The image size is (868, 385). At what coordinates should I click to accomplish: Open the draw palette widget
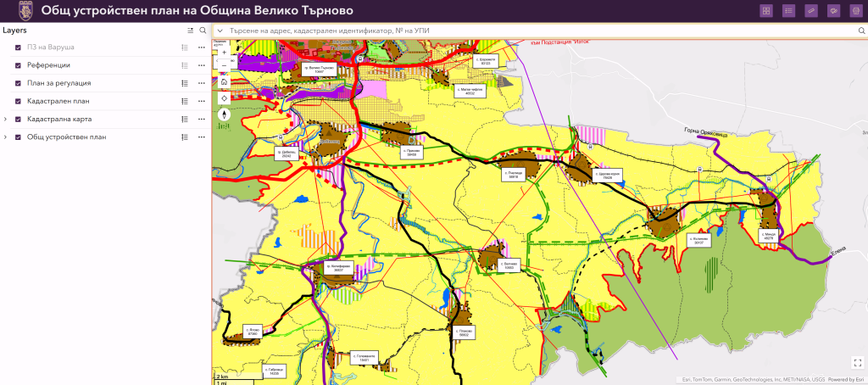tap(832, 10)
